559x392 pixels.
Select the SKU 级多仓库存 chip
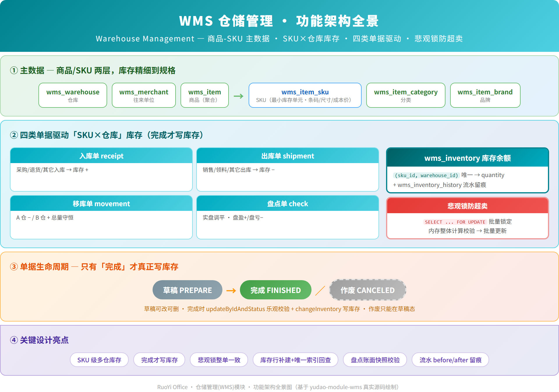(x=99, y=360)
